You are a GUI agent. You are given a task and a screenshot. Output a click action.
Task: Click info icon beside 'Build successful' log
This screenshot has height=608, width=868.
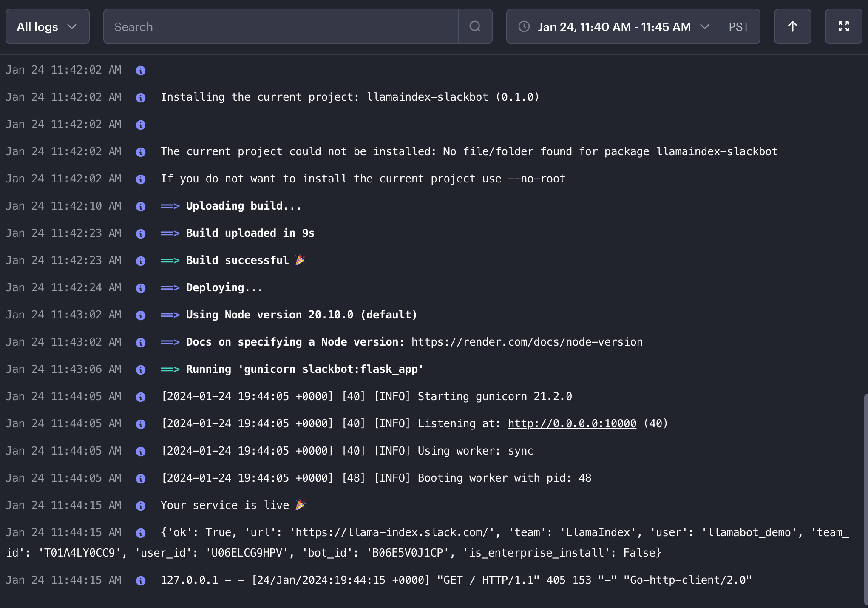pos(141,261)
